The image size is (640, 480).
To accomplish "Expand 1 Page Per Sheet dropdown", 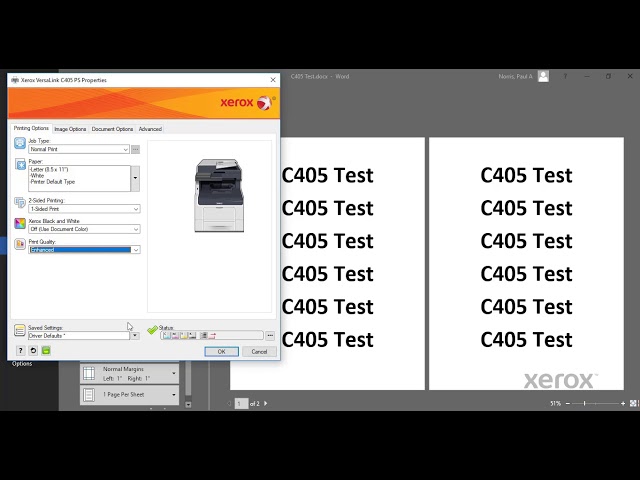I will [x=174, y=395].
